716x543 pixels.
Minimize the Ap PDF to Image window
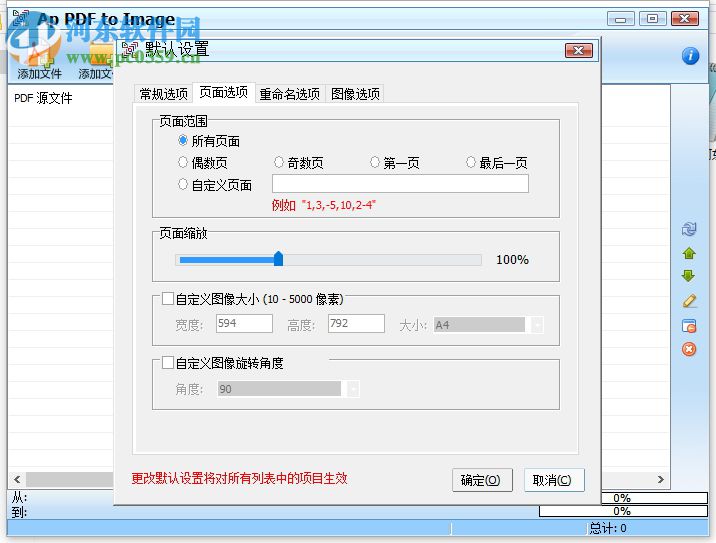tap(621, 19)
